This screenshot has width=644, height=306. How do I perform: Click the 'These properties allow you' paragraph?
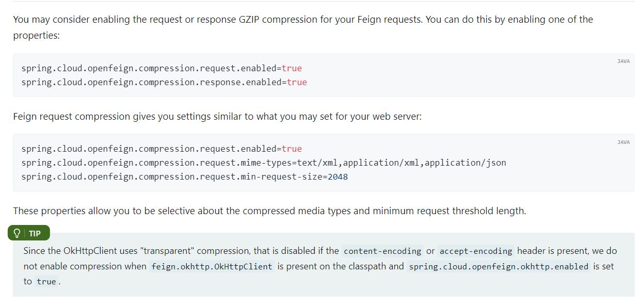[x=269, y=211]
